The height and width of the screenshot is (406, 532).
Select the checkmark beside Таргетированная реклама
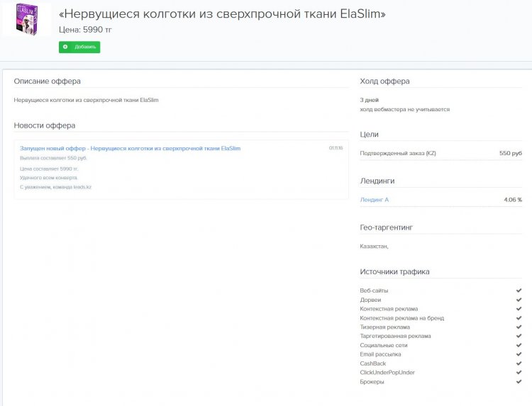[x=519, y=337]
